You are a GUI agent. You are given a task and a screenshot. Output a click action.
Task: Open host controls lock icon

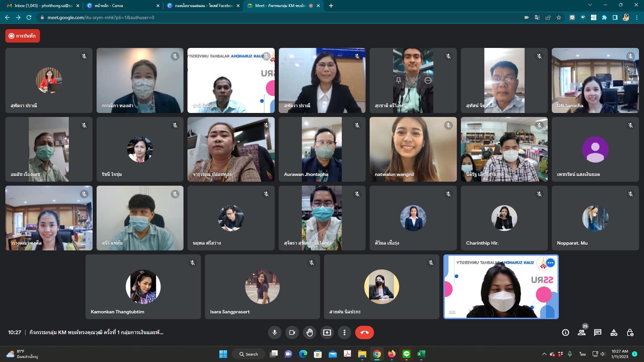(x=630, y=333)
